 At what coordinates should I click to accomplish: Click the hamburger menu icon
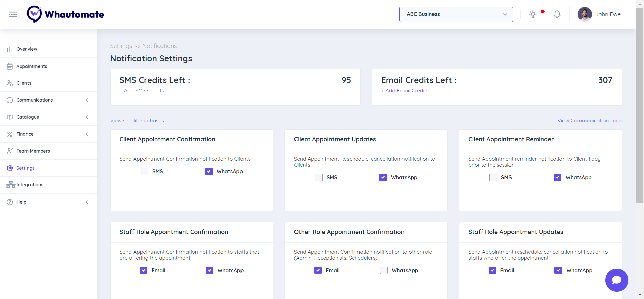13,14
